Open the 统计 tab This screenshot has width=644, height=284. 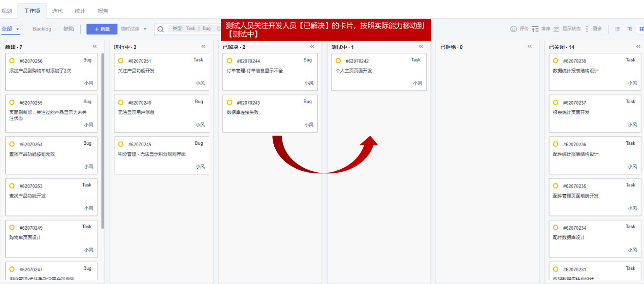[80, 11]
